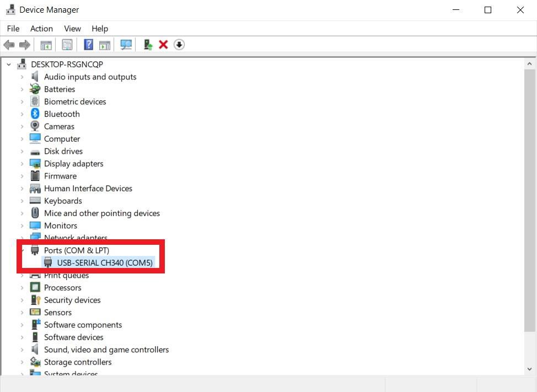Collapse the DESKTOP-RSGNCQP root node

pyautogui.click(x=9, y=65)
